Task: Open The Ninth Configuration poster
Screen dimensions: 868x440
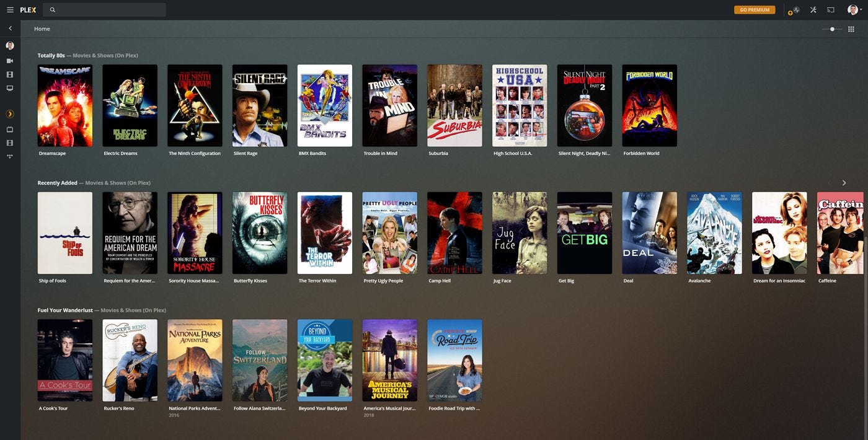Action: click(x=195, y=105)
